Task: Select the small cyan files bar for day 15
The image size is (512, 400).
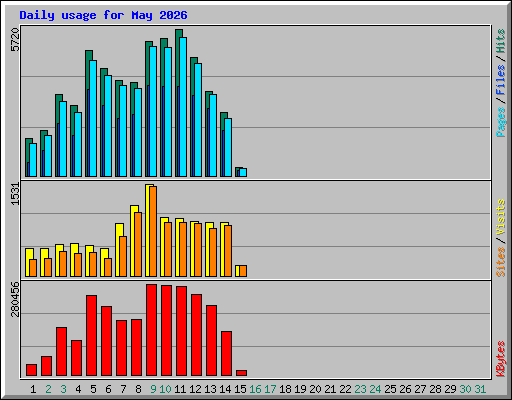Action: [243, 172]
